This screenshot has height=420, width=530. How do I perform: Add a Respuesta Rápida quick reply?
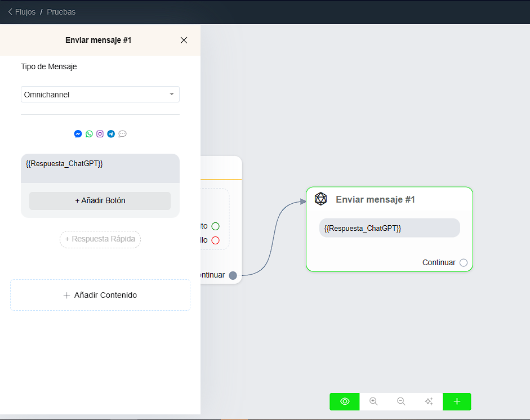(x=100, y=239)
